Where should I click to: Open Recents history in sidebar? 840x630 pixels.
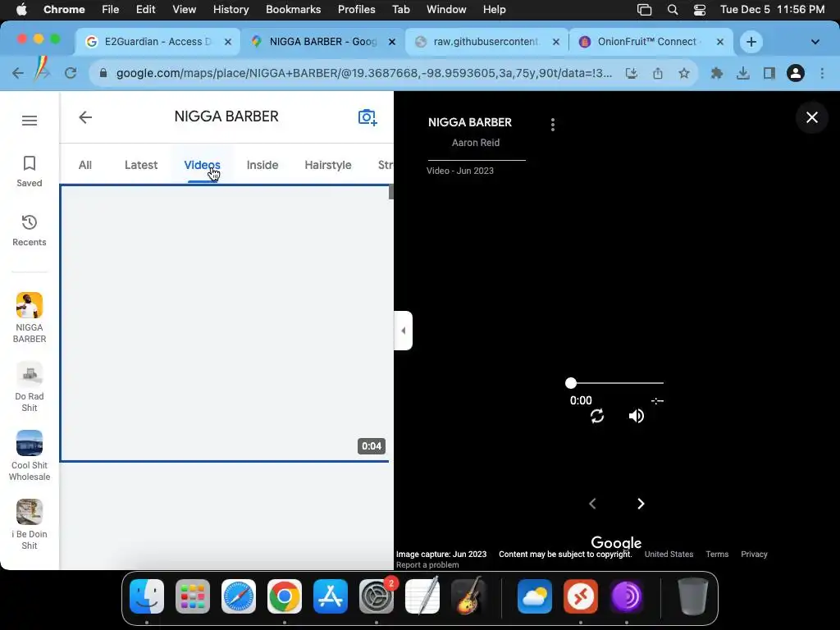click(x=30, y=231)
